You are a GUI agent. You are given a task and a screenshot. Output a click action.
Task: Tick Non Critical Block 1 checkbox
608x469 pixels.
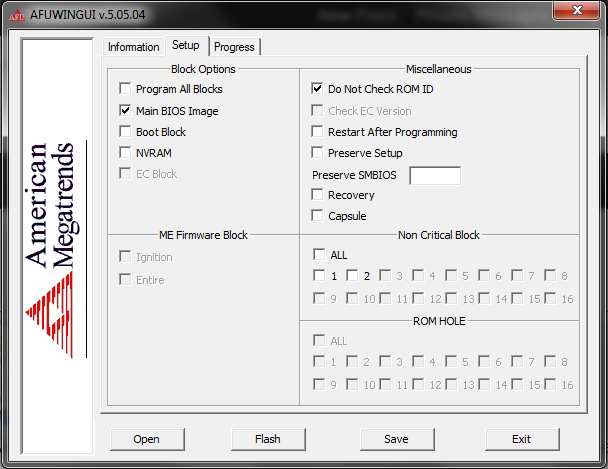click(319, 275)
